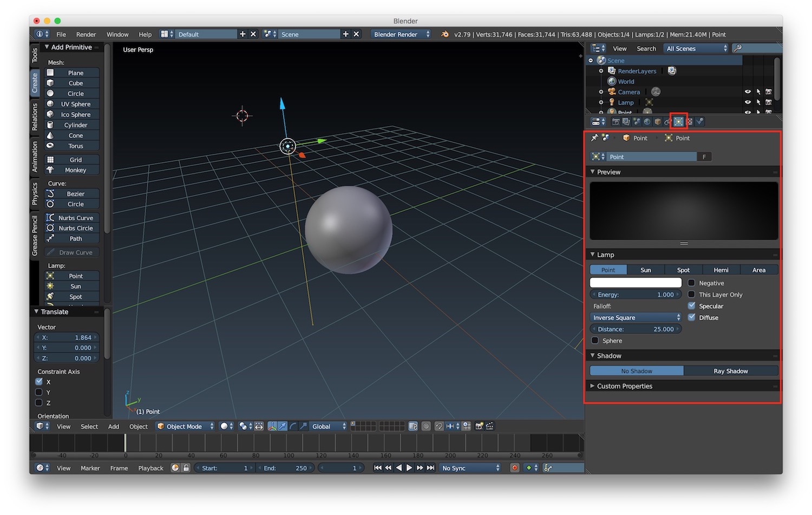The image size is (812, 515).
Task: Start playback with the play button
Action: pyautogui.click(x=409, y=468)
